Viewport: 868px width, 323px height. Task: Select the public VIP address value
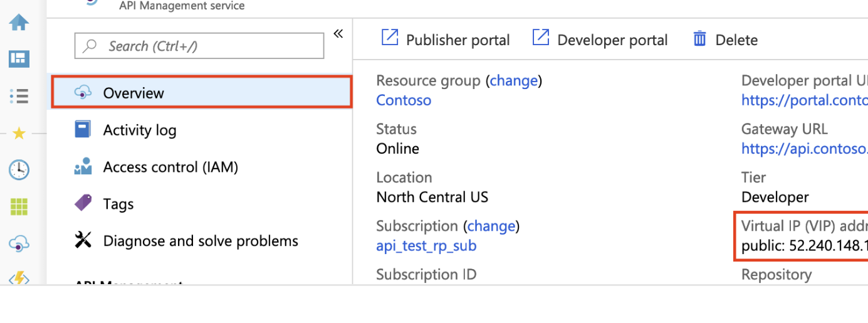pyautogui.click(x=805, y=246)
